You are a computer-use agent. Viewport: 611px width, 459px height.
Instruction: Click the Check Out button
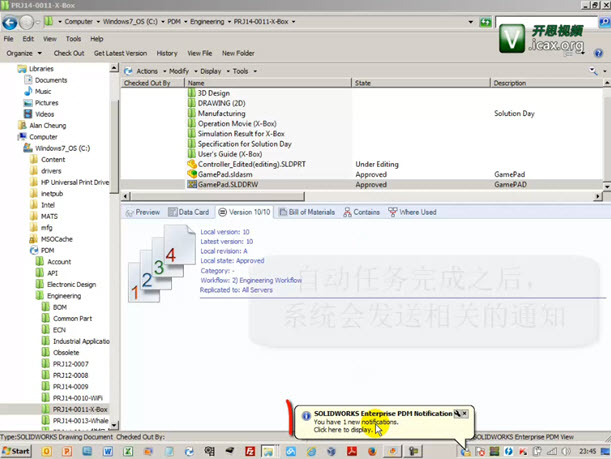click(68, 53)
